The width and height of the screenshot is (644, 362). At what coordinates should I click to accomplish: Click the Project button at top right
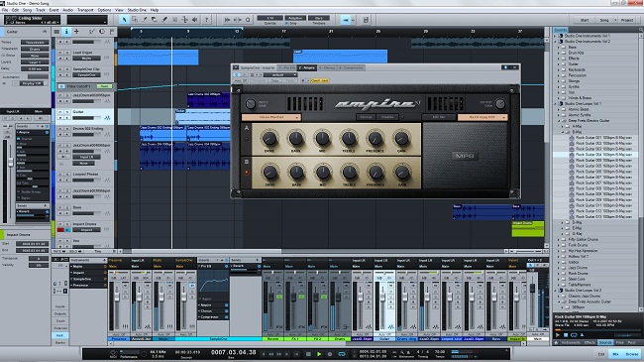(x=627, y=20)
